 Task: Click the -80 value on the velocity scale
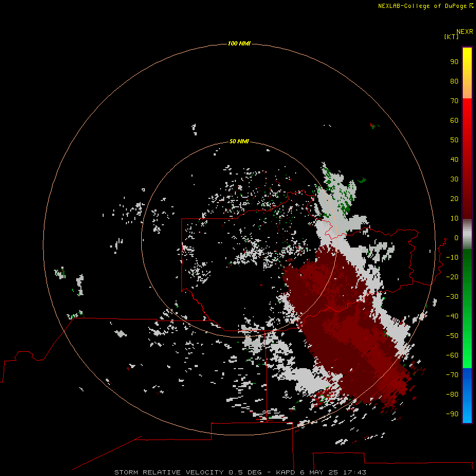(452, 395)
